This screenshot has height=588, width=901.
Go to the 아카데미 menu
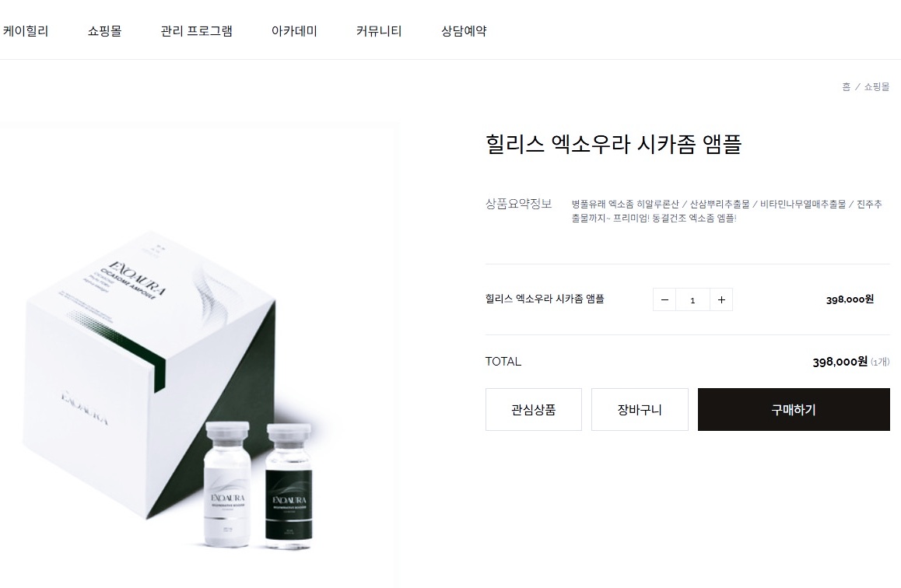(x=294, y=31)
